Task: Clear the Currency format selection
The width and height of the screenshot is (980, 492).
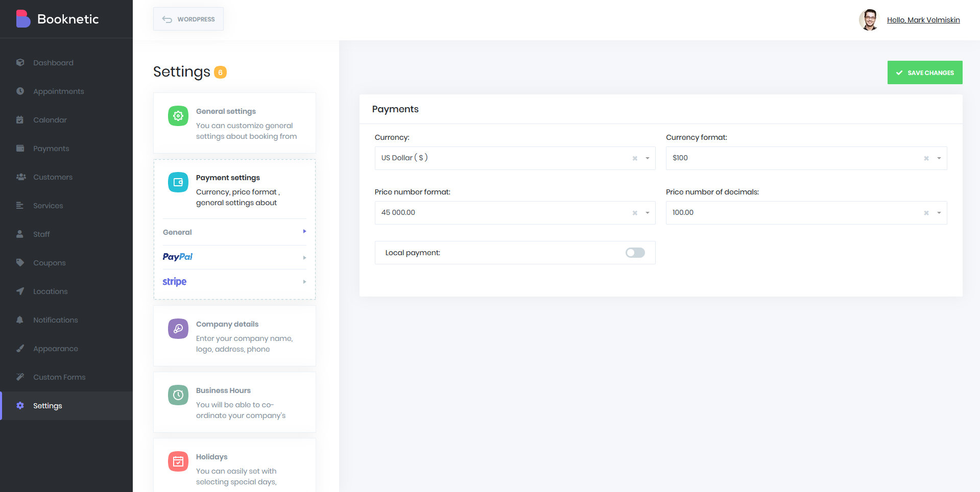Action: click(x=926, y=158)
